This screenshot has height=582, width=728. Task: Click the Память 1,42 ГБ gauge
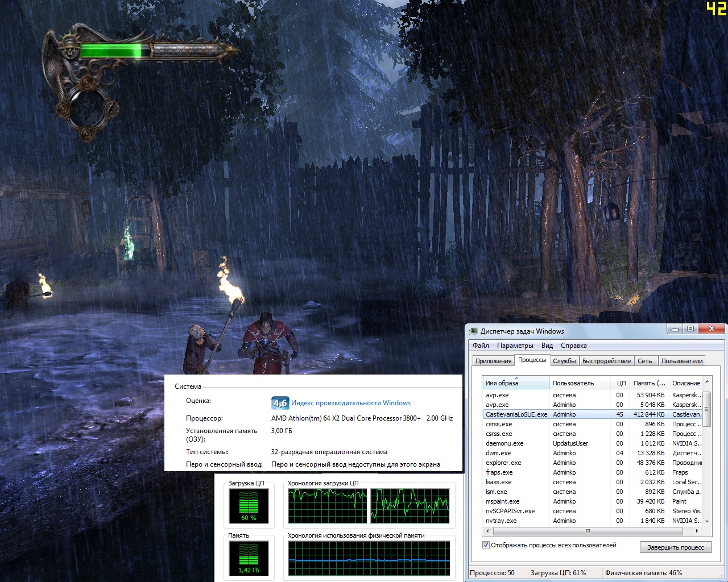(x=249, y=558)
